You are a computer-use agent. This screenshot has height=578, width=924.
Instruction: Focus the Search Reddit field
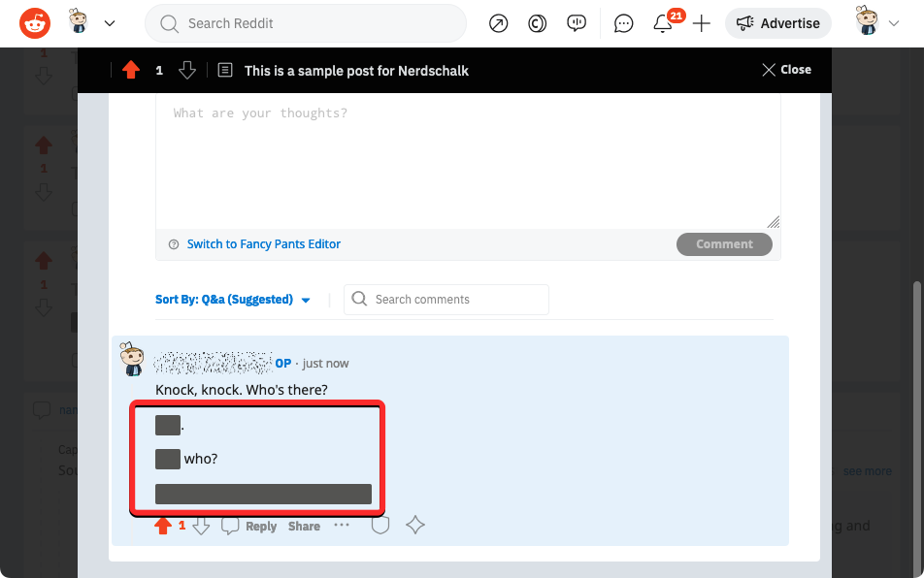click(306, 23)
